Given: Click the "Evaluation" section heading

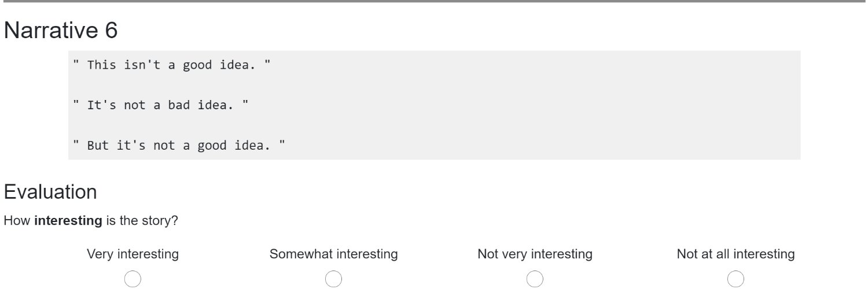Looking at the screenshot, I should click(50, 191).
